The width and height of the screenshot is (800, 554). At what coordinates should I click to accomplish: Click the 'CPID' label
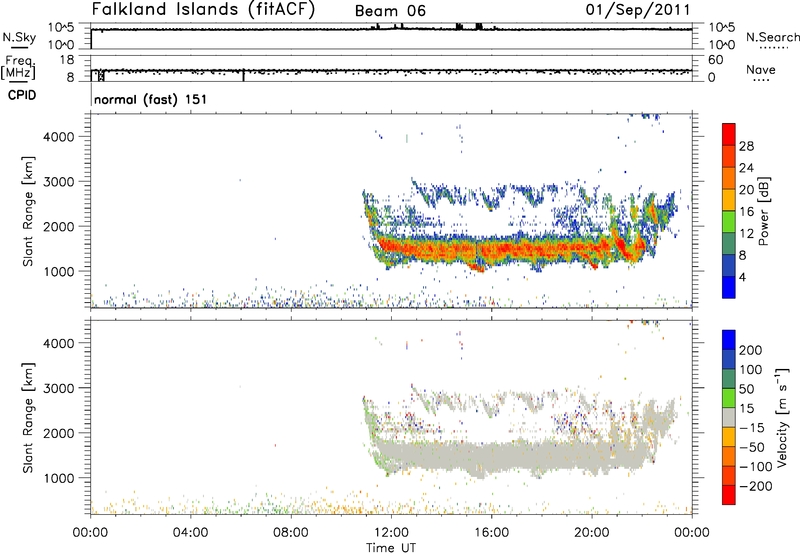(21, 95)
